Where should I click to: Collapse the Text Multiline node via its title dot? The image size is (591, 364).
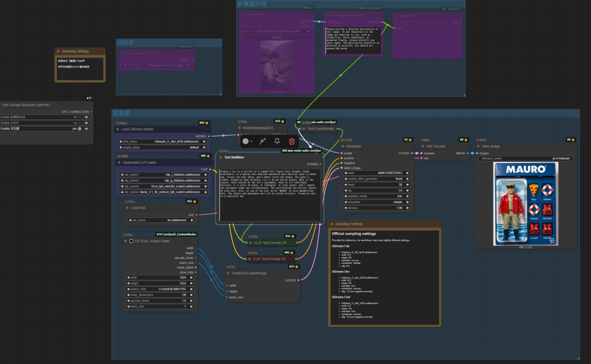point(221,157)
